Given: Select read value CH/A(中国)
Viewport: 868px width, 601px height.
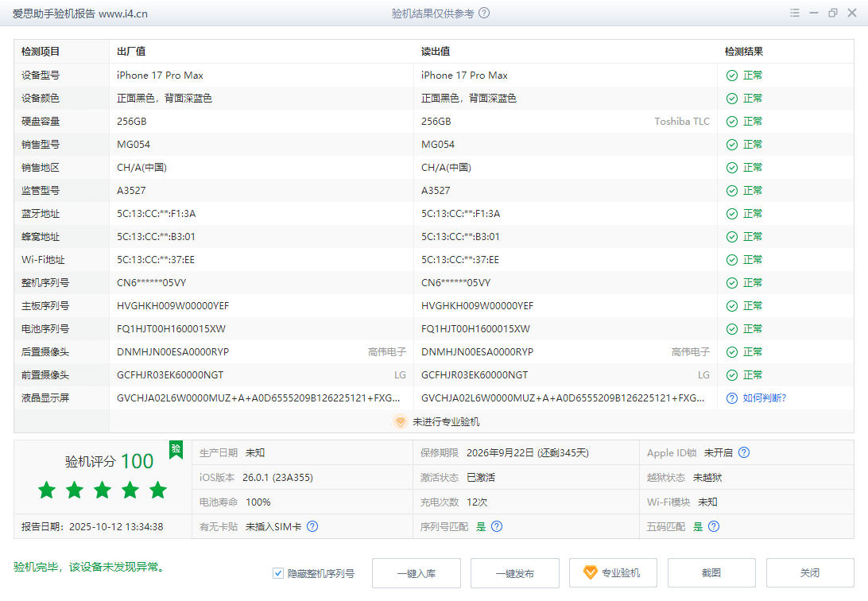Looking at the screenshot, I should pos(446,168).
